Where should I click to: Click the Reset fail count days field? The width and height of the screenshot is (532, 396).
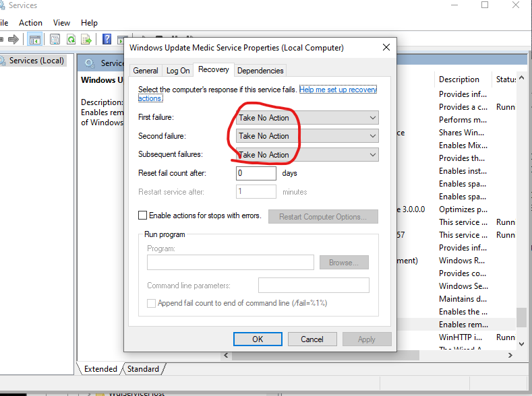(256, 173)
